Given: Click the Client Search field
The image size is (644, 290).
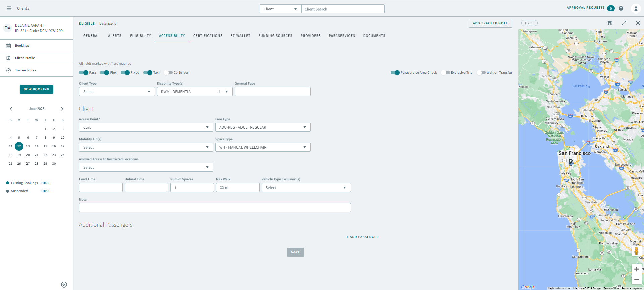Looking at the screenshot, I should [x=343, y=9].
